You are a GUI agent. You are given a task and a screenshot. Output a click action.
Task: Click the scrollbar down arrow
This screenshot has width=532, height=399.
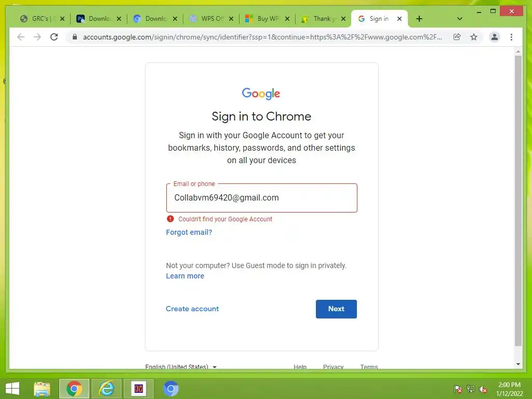518,364
